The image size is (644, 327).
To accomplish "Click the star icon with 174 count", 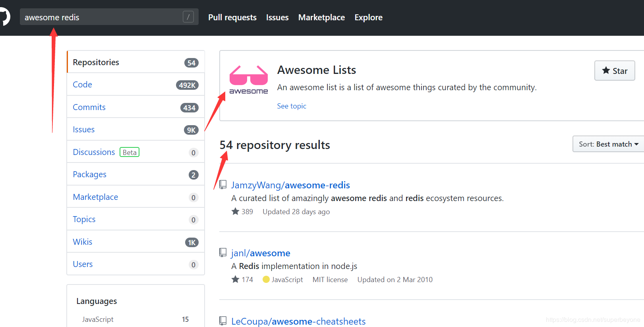I will point(235,279).
